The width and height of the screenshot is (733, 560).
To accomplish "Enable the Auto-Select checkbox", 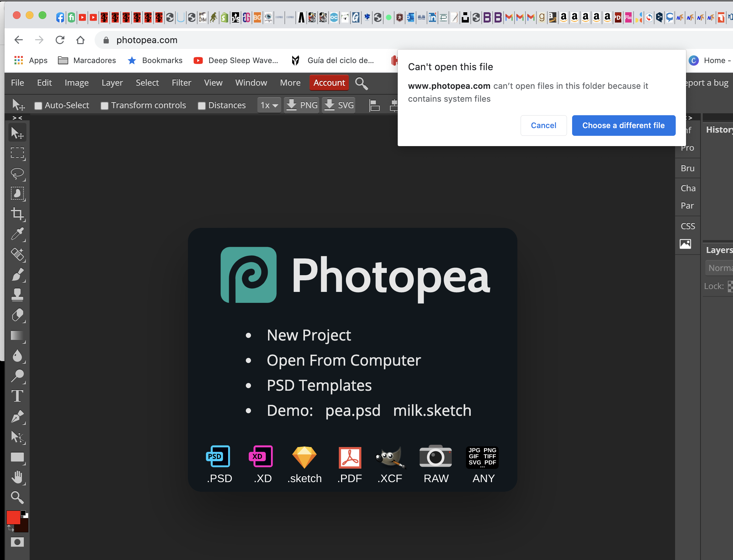I will (x=38, y=106).
